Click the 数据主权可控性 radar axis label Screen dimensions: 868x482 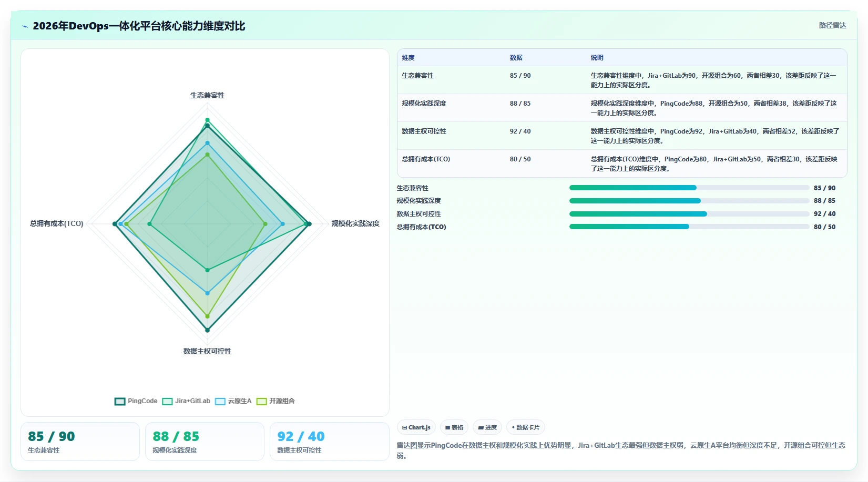tap(207, 351)
